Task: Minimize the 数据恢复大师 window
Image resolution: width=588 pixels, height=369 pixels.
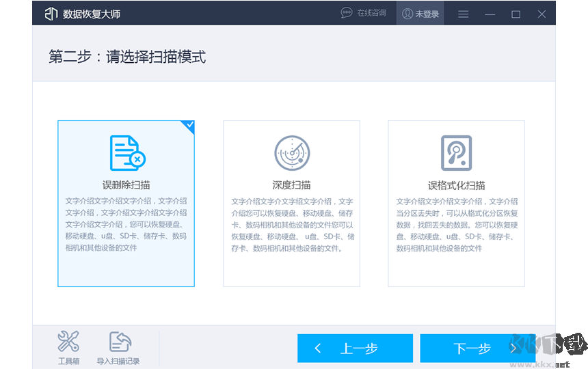Action: point(490,14)
